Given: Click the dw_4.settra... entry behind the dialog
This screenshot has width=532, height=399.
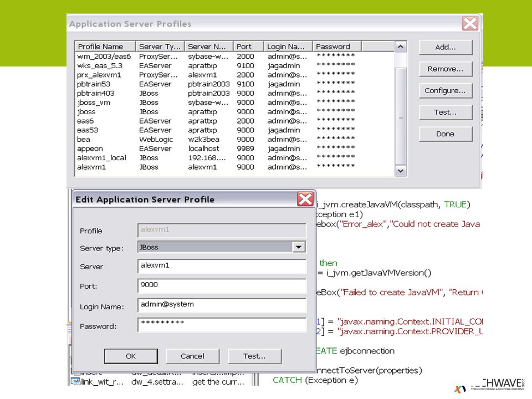Looking at the screenshot, I should click(x=157, y=382).
